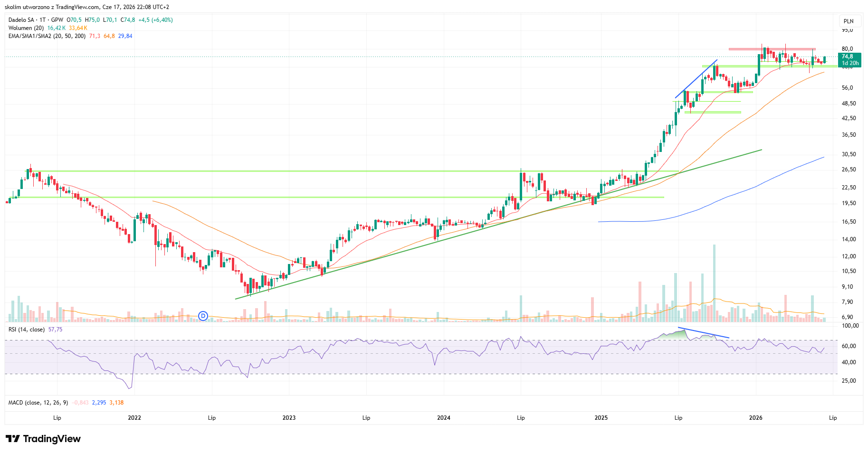
Task: Click the EMA 20 value 71,3
Action: point(95,36)
